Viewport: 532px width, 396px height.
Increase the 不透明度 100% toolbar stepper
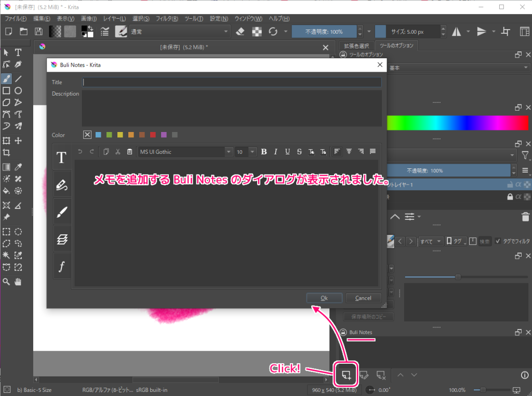[360, 29]
